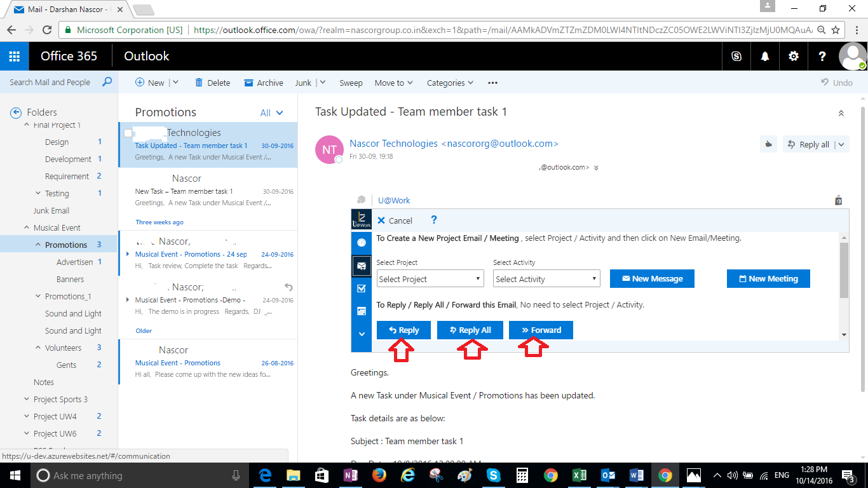The width and height of the screenshot is (868, 488).
Task: Collapse the Musical Event folder
Action: pyautogui.click(x=27, y=227)
